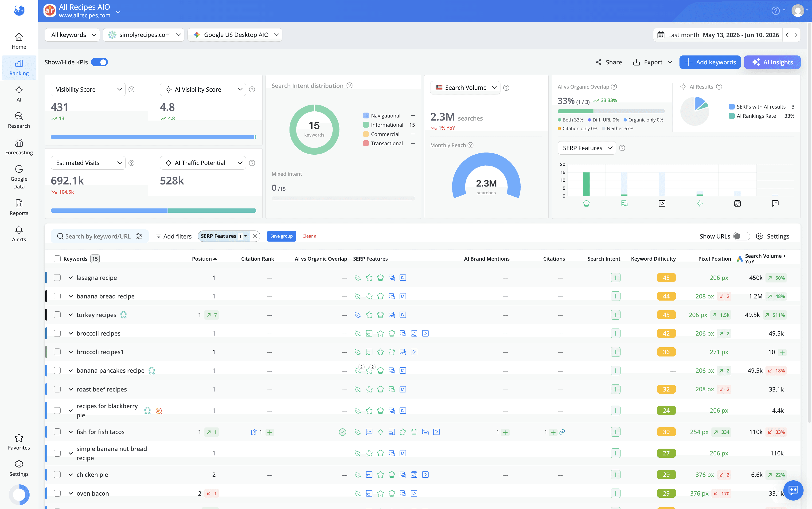Open the Forecasting section in sidebar
This screenshot has width=812, height=509.
(19, 147)
